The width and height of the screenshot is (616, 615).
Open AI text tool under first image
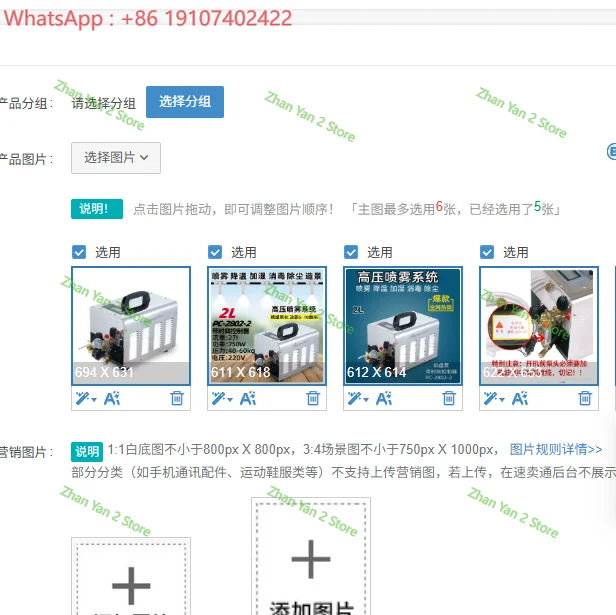tap(112, 398)
